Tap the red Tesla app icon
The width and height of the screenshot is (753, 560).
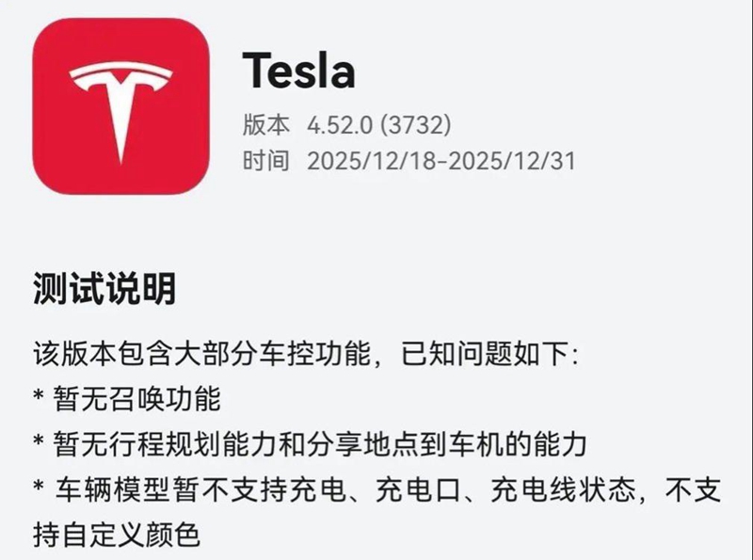(x=120, y=105)
